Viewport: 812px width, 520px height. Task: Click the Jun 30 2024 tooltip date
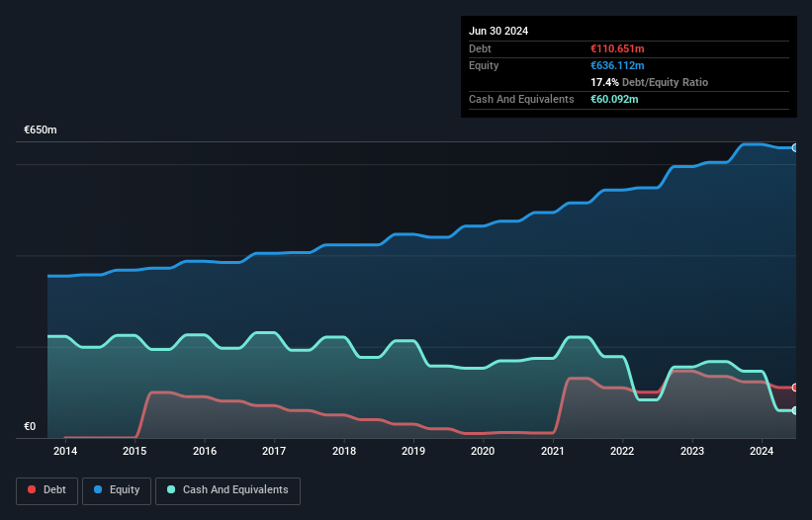tap(498, 31)
